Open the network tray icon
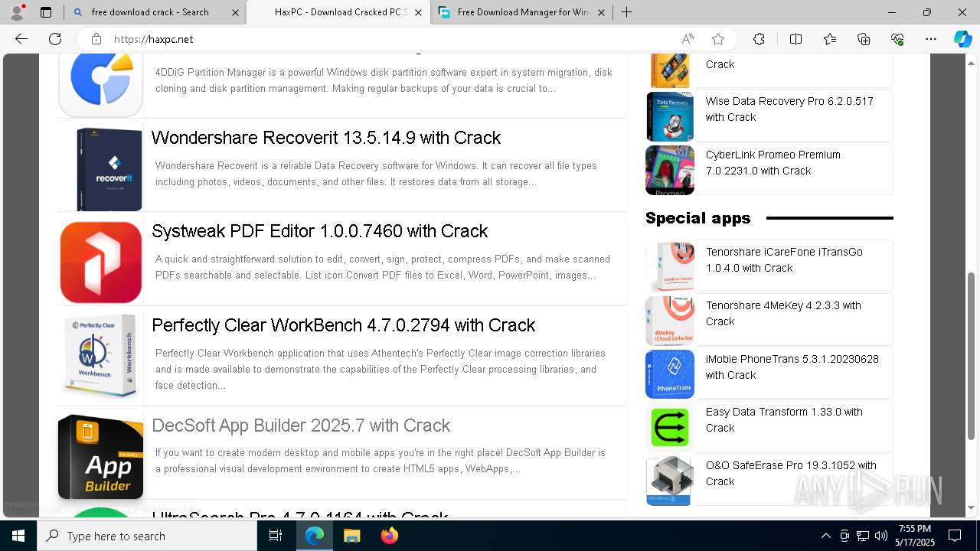Screen dimensions: 980x551 pos(863,536)
